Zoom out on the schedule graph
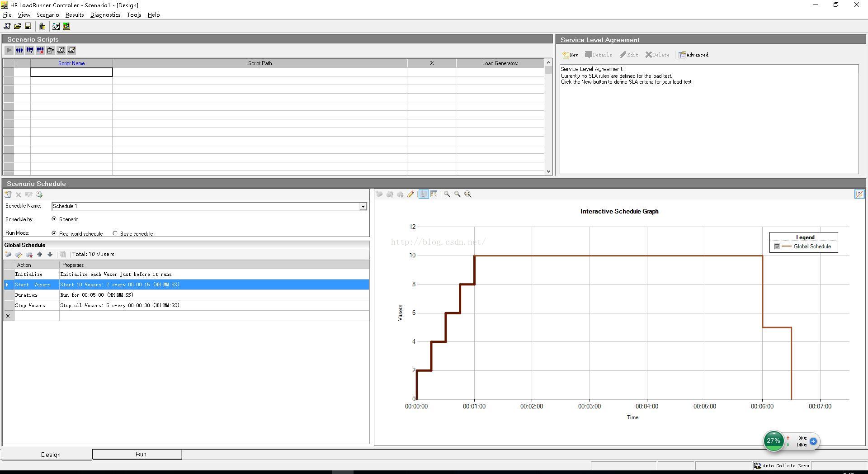 tap(458, 194)
